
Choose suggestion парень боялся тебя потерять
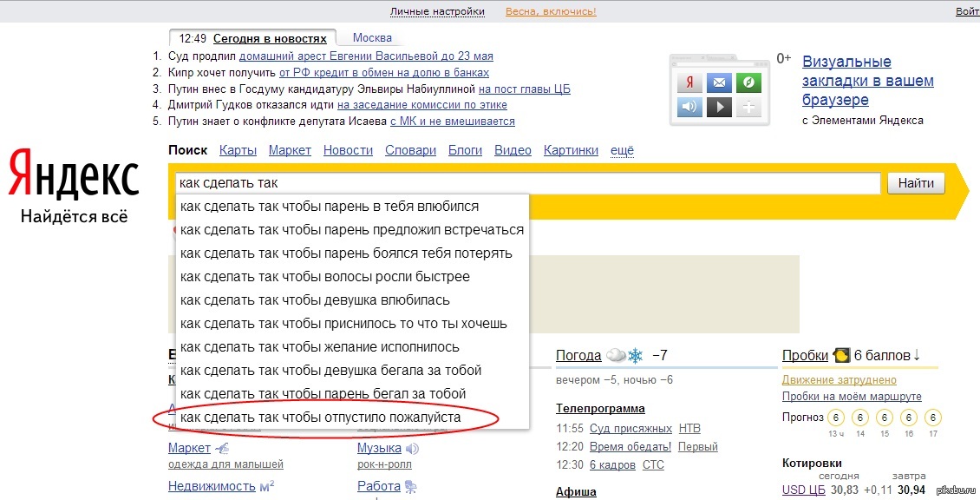point(352,253)
